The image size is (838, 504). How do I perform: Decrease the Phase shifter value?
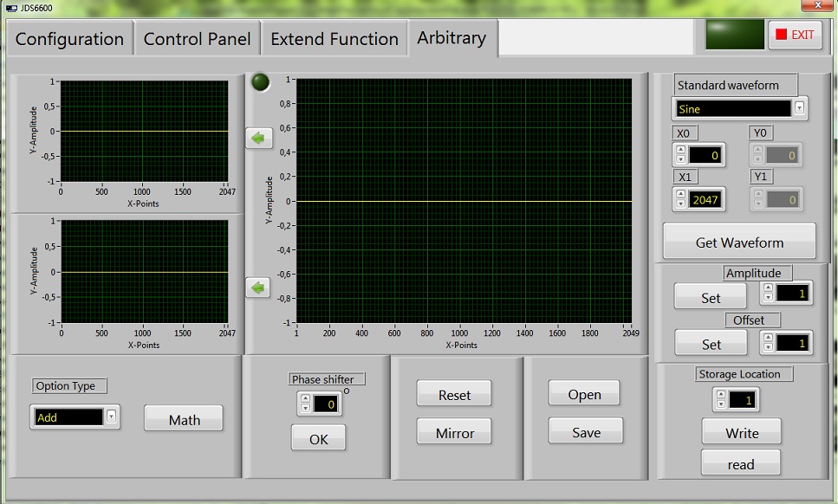305,408
